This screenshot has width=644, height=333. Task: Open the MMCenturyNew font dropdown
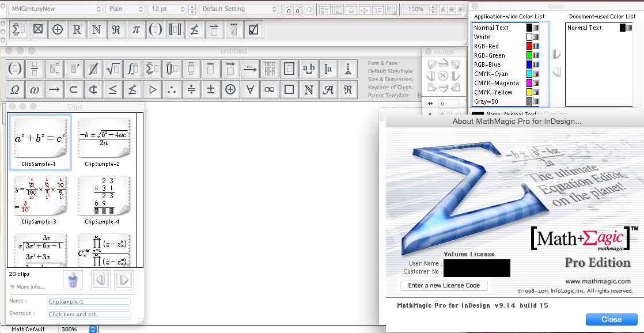coord(56,9)
